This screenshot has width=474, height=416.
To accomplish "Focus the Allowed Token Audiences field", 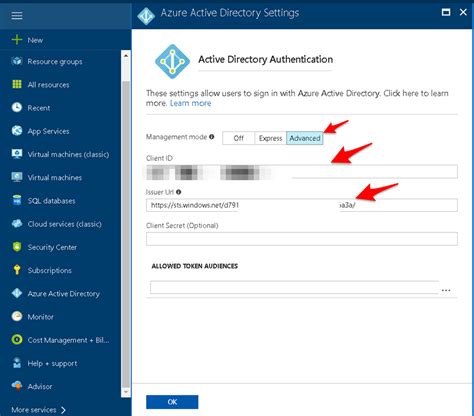I will pyautogui.click(x=294, y=287).
